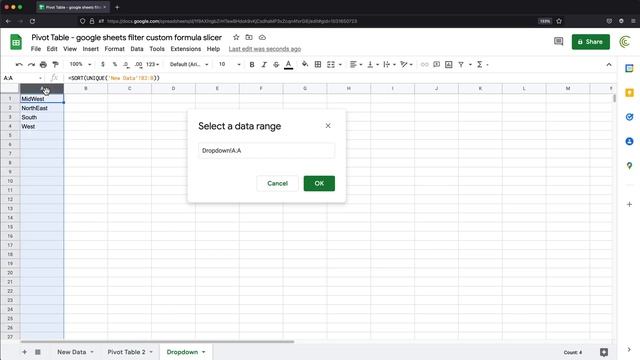640x360 pixels.
Task: Open comment history
Action: [558, 41]
